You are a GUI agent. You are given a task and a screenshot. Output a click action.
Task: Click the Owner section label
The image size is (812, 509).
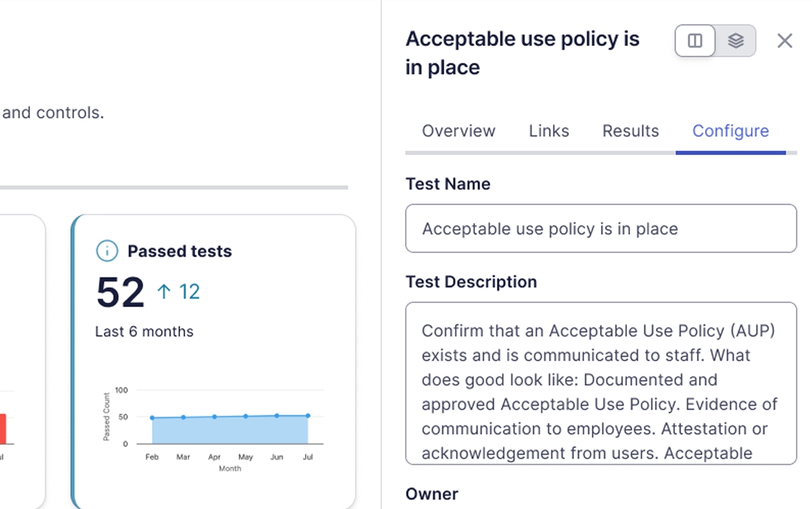(431, 494)
